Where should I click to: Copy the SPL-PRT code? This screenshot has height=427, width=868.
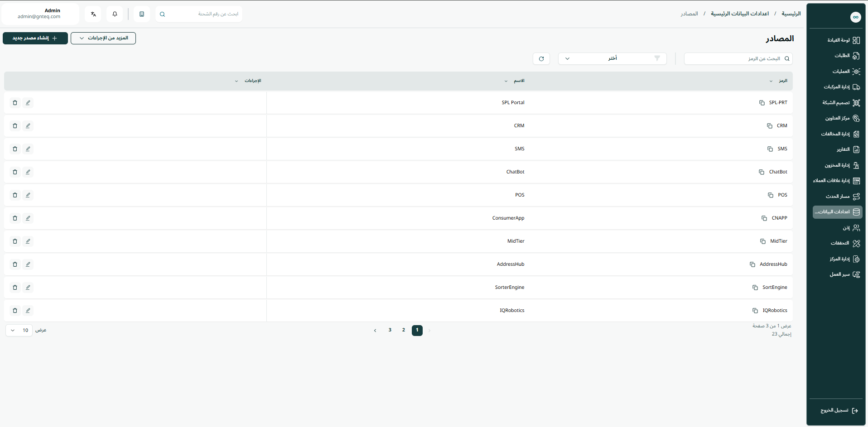tap(762, 103)
